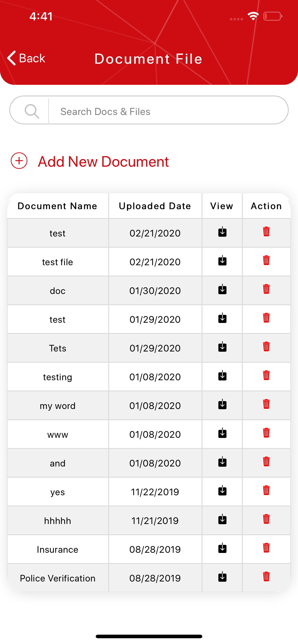Download the Insurance document

click(222, 548)
